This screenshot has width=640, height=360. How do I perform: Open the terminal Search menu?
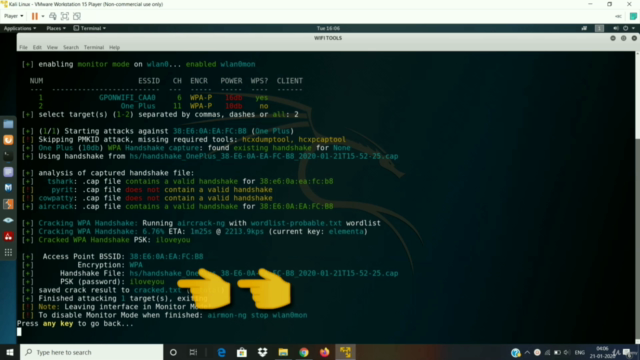[71, 47]
